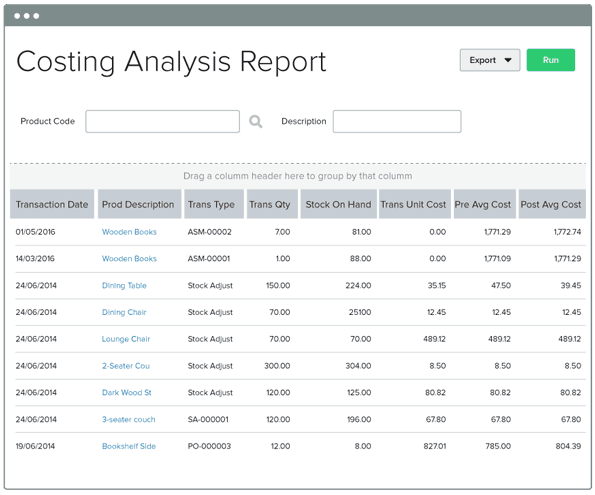Click the 827.01 trans unit cost value
The width and height of the screenshot is (595, 495).
tap(435, 446)
